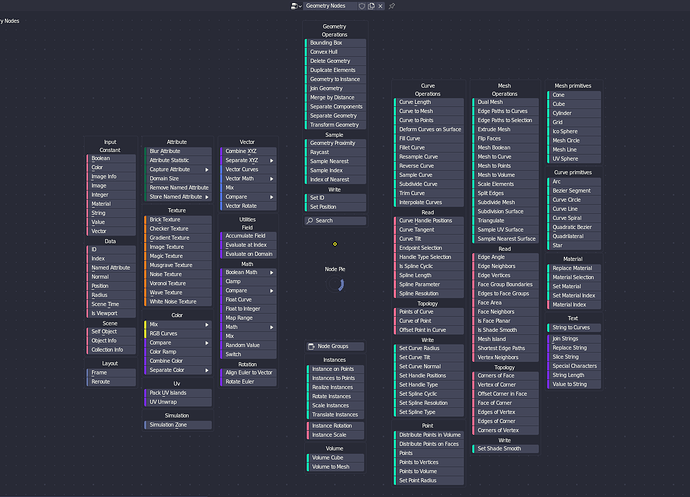Choose the Scene Time entry
Image resolution: width=690 pixels, height=497 pixels.
coord(111,304)
